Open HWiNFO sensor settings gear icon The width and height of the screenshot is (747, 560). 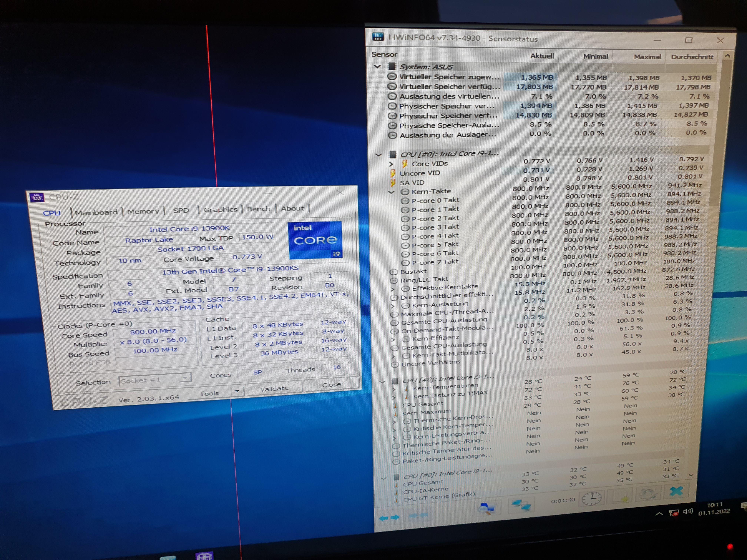648,494
